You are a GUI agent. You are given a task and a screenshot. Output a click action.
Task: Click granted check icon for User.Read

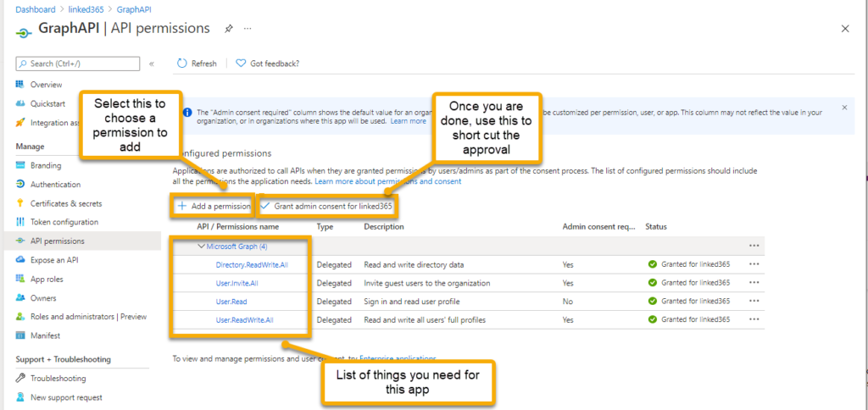[x=653, y=302]
